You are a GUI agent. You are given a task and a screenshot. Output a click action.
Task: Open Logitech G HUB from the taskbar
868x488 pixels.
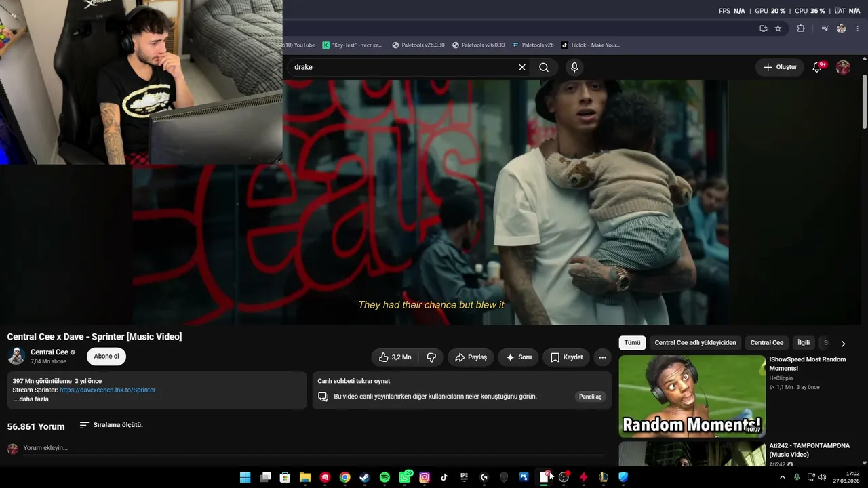tap(484, 477)
